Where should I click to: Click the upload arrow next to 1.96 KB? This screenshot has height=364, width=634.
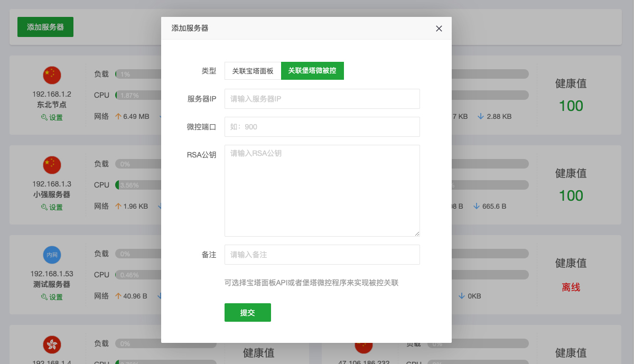(118, 206)
